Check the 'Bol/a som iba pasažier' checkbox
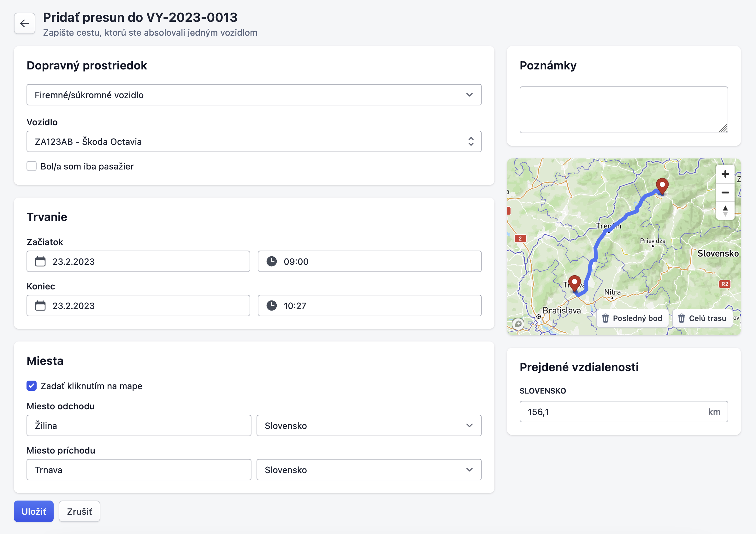The image size is (756, 534). pyautogui.click(x=32, y=166)
